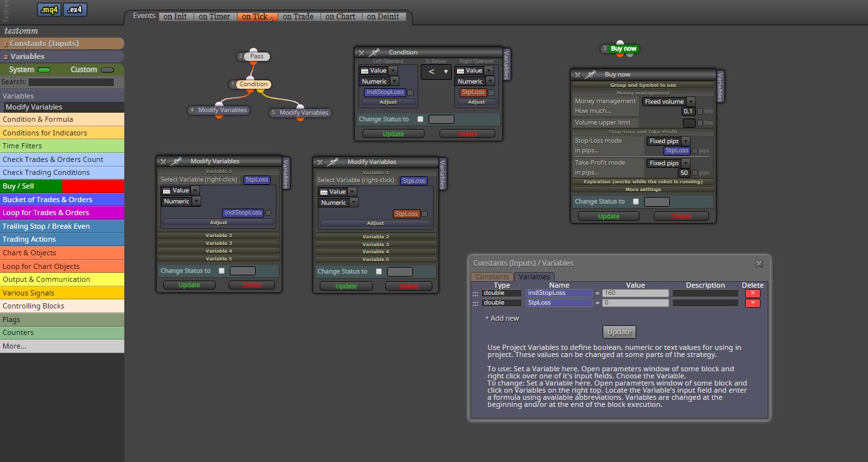Image resolution: width=868 pixels, height=462 pixels.
Task: Click drag handle of indiStopLoss variable row
Action: click(x=475, y=294)
